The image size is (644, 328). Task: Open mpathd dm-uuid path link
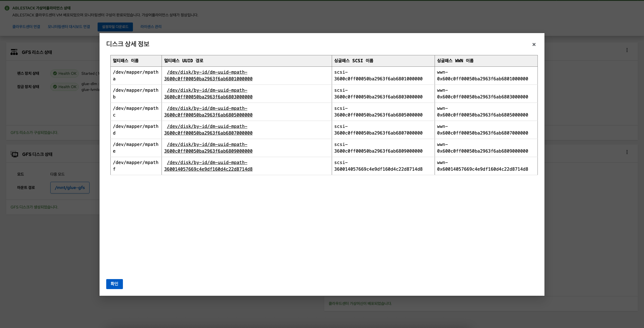click(x=208, y=130)
